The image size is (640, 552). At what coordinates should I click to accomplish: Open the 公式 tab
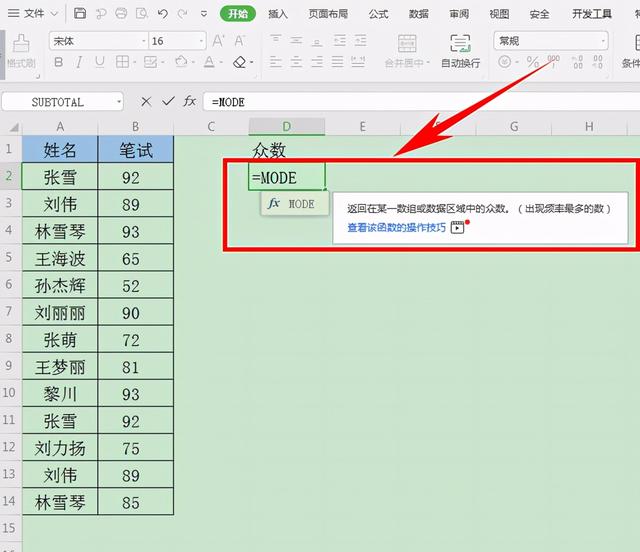pos(378,14)
